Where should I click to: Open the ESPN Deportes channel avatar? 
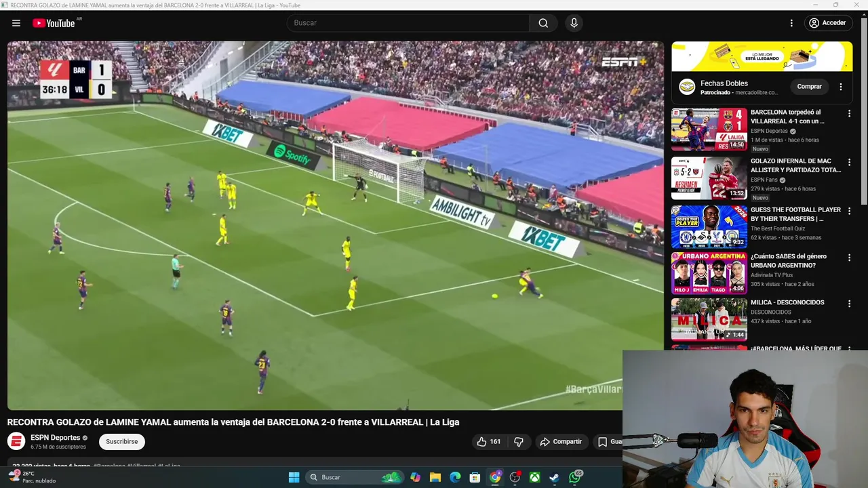[x=16, y=442]
